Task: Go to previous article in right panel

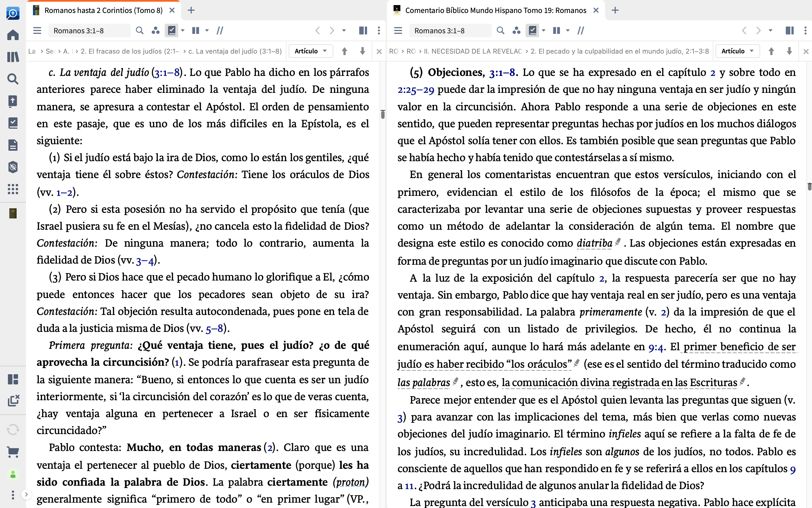Action: [771, 51]
